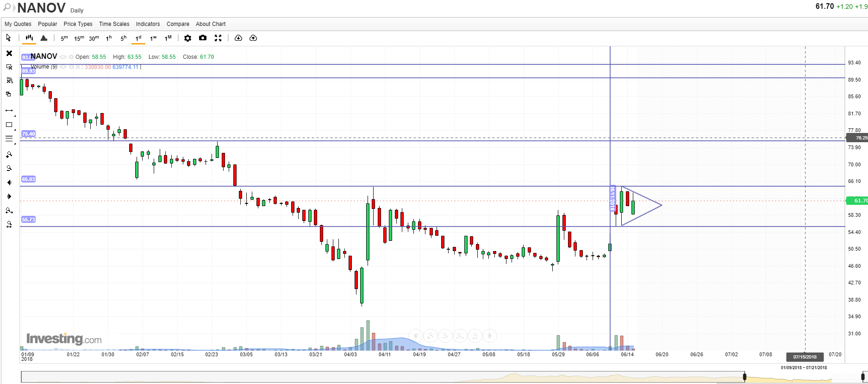The width and height of the screenshot is (868, 384).
Task: Open the Time Scales menu
Action: coord(114,24)
